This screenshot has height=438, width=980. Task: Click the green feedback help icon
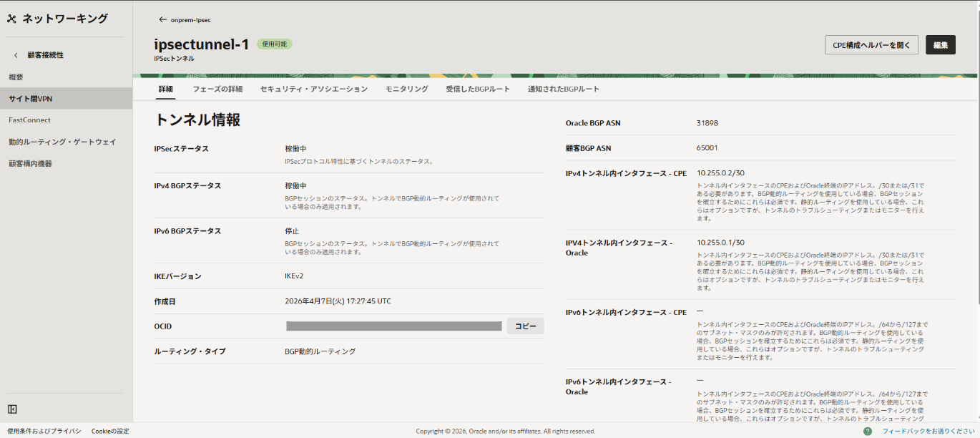coord(868,432)
